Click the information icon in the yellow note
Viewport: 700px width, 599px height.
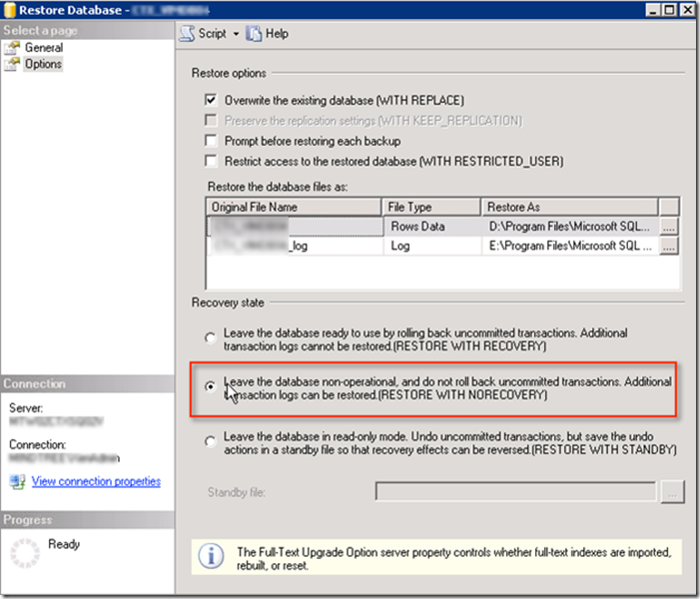[211, 557]
